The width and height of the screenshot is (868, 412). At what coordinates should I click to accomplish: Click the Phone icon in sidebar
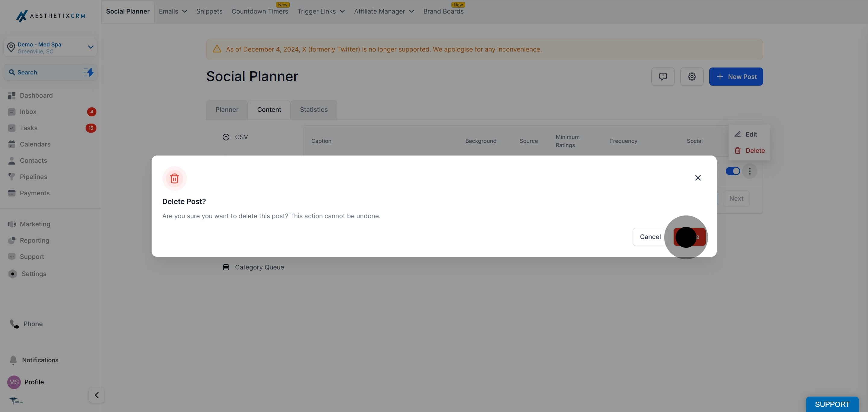(14, 324)
